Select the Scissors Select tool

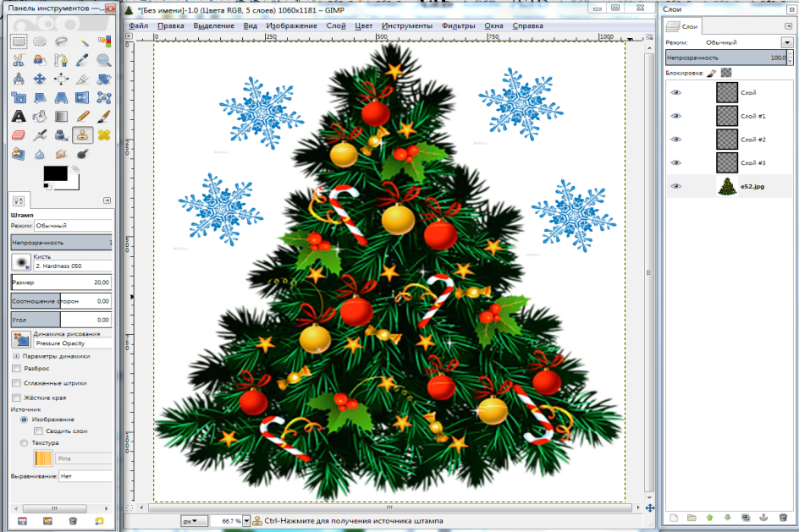pyautogui.click(x=18, y=60)
